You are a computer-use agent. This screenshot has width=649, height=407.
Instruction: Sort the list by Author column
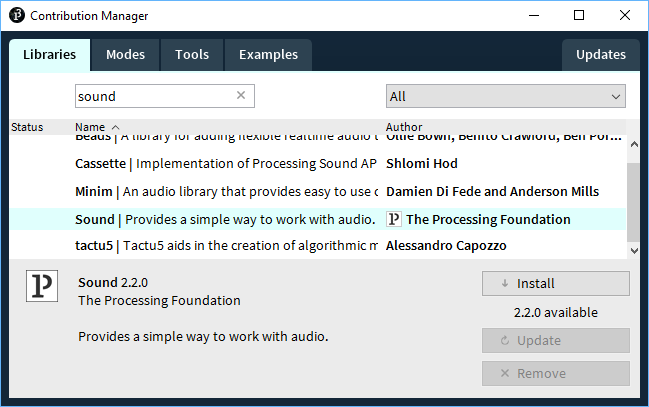(406, 128)
